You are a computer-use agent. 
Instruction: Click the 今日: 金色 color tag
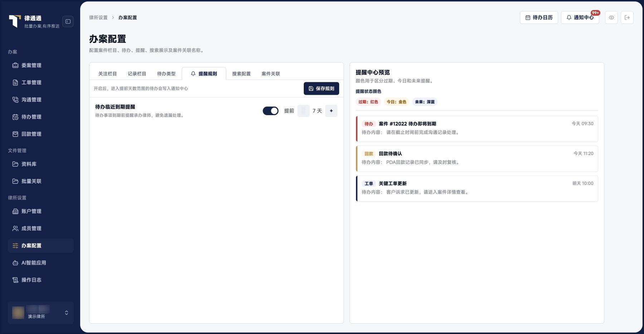[x=396, y=102]
